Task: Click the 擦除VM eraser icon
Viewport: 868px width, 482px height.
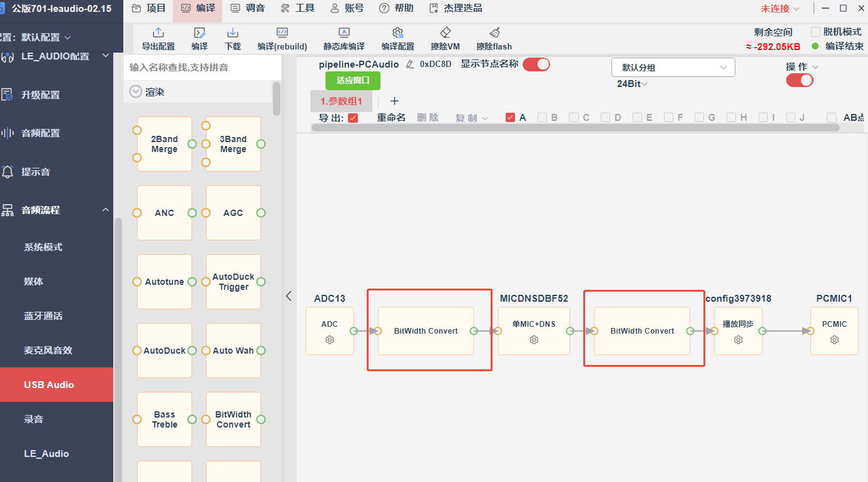Action: point(446,33)
